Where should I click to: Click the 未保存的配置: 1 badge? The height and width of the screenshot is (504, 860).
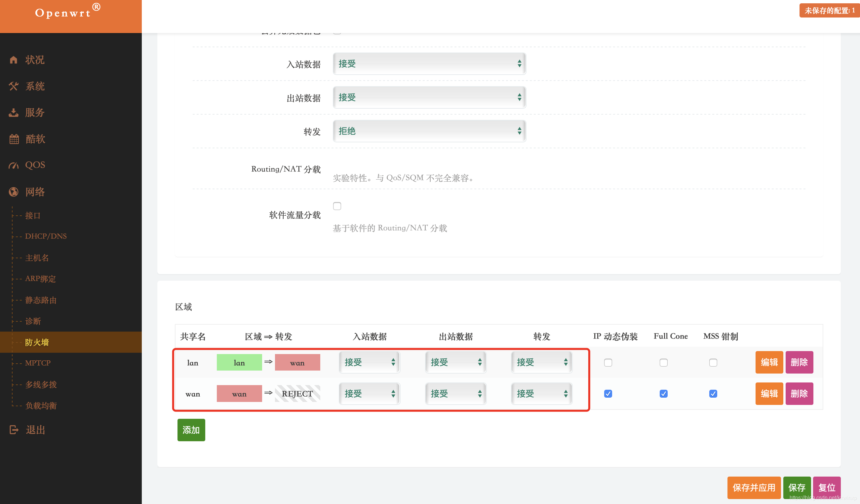830,11
